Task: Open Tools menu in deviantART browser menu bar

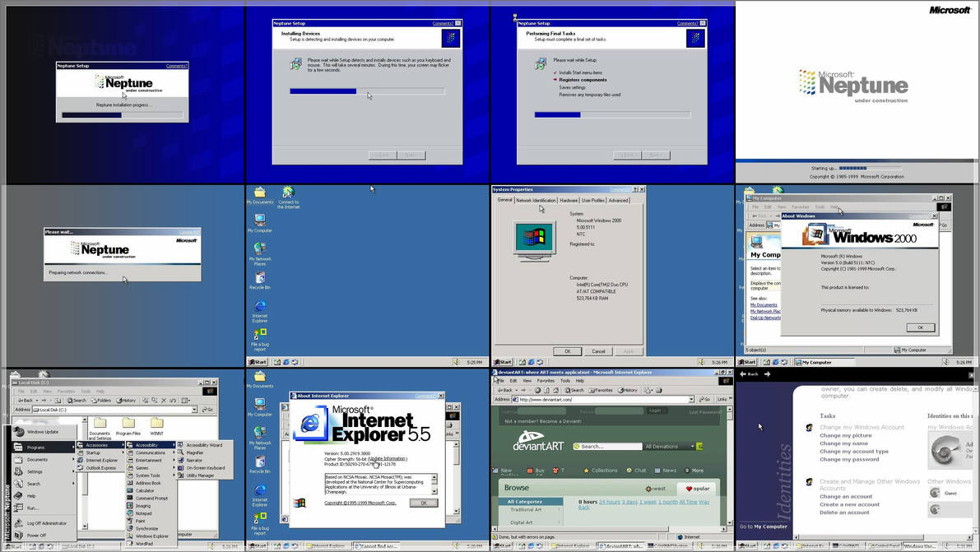Action: [x=565, y=381]
